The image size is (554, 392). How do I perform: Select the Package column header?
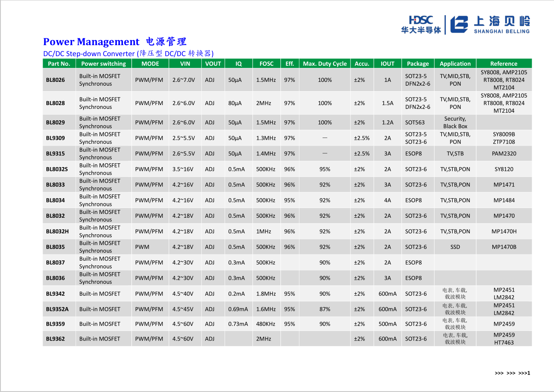pyautogui.click(x=418, y=64)
